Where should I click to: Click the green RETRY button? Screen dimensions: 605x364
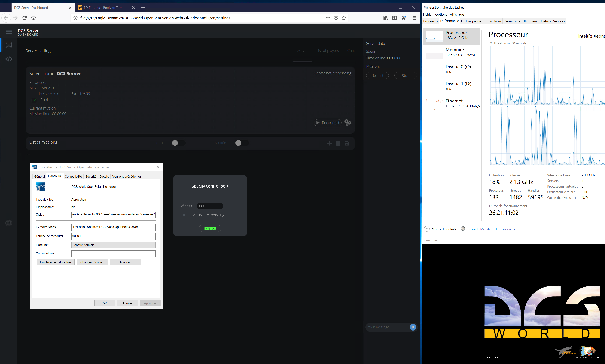pos(210,228)
